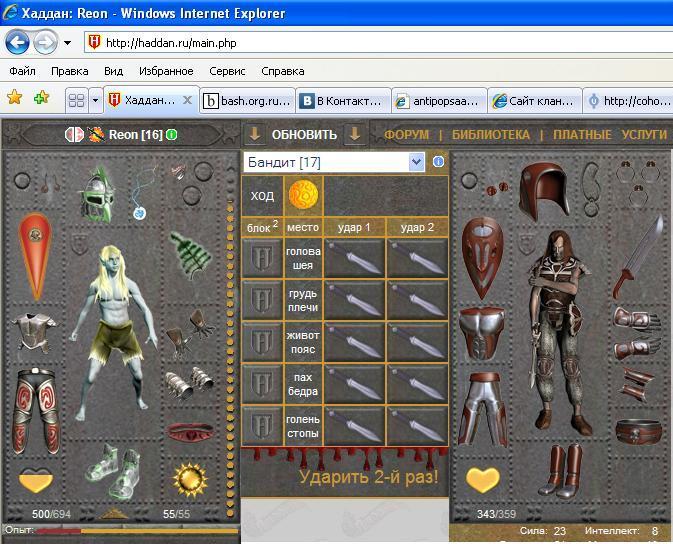This screenshot has width=673, height=544.
Task: Click Reon's orange kite shield
Action: (35, 256)
